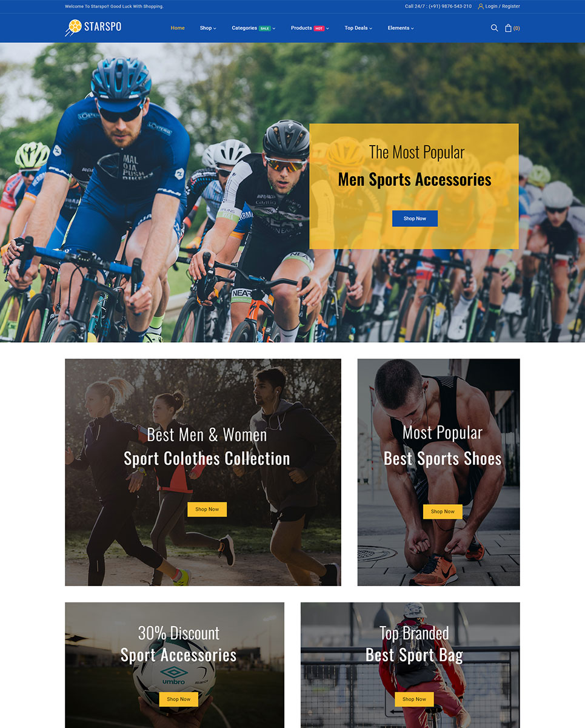Screen dimensions: 585x728
Task: Expand the Categories menu with SALE badge
Action: pos(253,28)
